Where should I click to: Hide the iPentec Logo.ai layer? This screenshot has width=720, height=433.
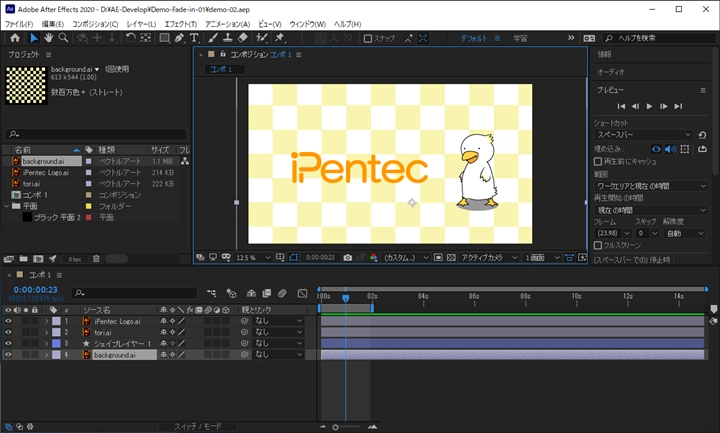coord(8,321)
